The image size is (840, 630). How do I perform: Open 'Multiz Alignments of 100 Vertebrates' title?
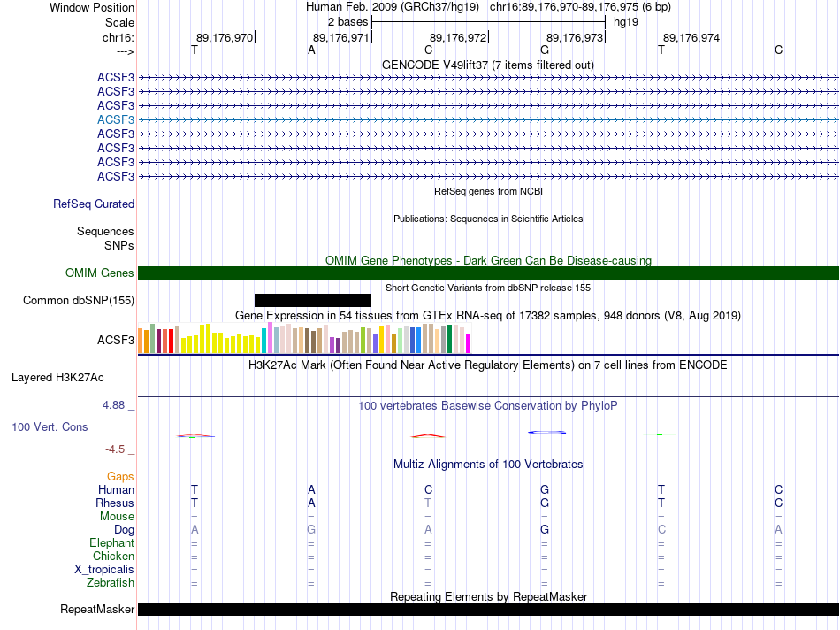[x=488, y=465]
